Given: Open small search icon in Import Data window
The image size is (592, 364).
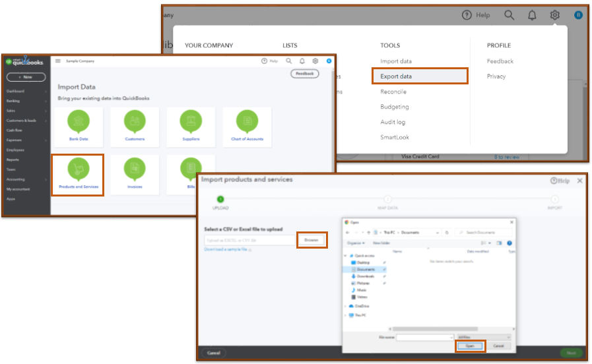Looking at the screenshot, I should 289,61.
